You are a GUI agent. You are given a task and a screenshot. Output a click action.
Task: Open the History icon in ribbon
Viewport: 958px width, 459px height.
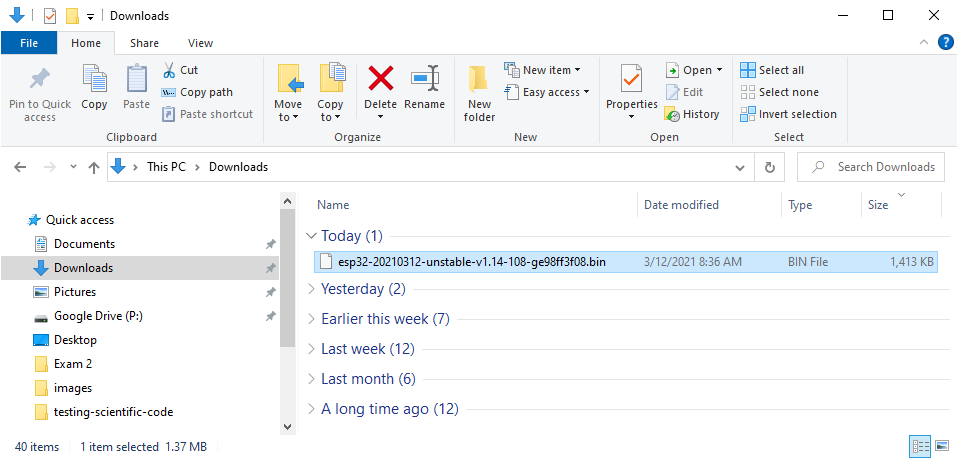pyautogui.click(x=674, y=114)
